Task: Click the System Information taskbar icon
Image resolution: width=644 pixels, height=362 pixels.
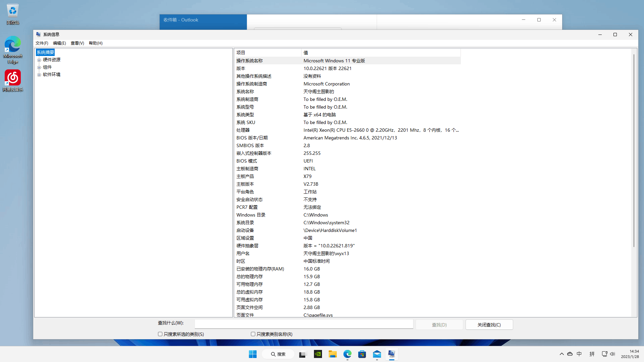Action: tap(391, 354)
